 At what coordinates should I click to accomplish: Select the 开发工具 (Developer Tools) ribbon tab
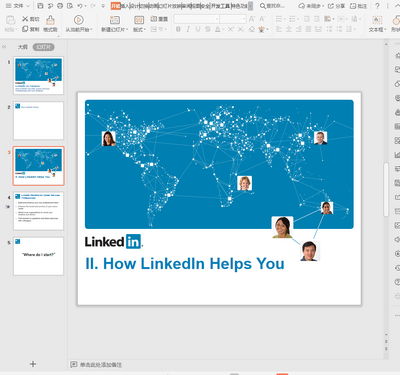coord(220,6)
